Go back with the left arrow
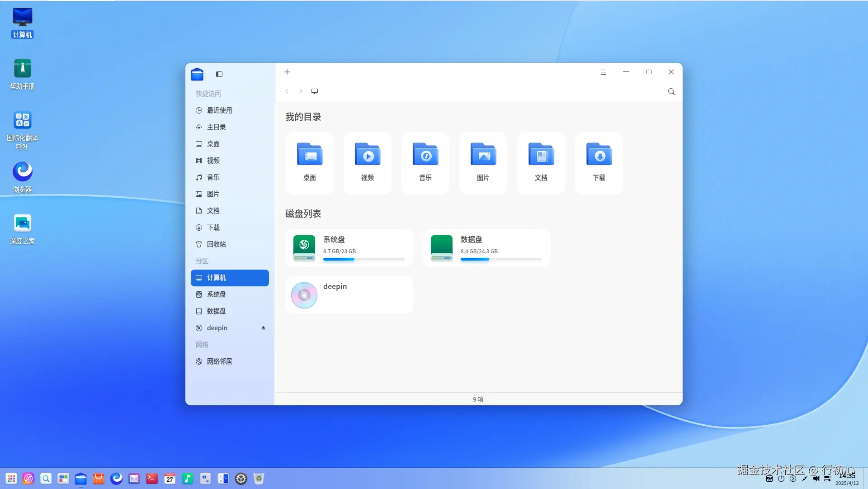Viewport: 868px width, 489px height. click(x=287, y=91)
